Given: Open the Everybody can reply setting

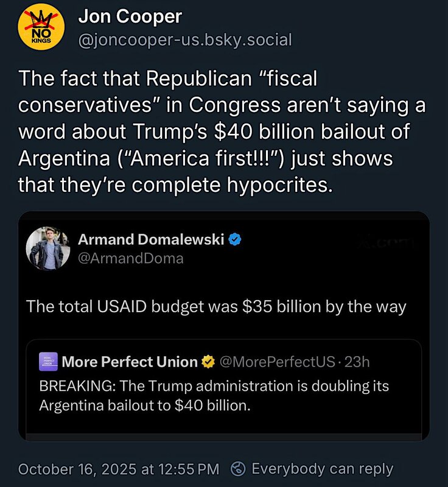Looking at the screenshot, I should pos(322,469).
